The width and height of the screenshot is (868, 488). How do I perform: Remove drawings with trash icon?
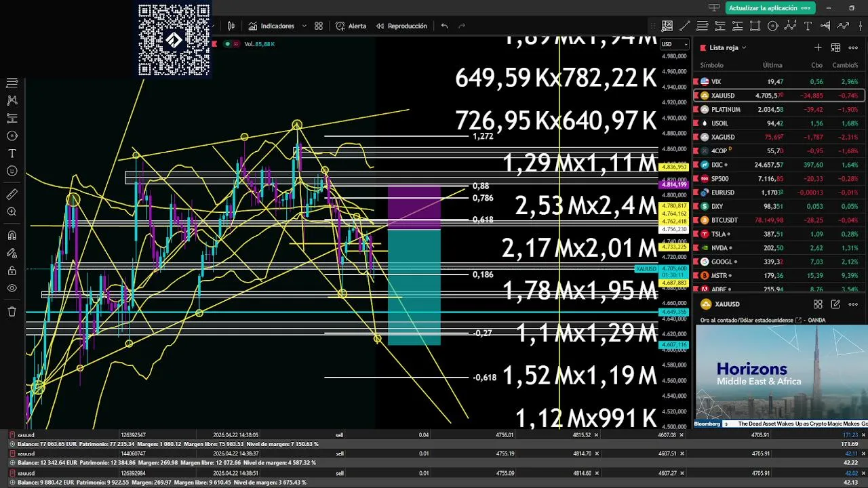12,311
